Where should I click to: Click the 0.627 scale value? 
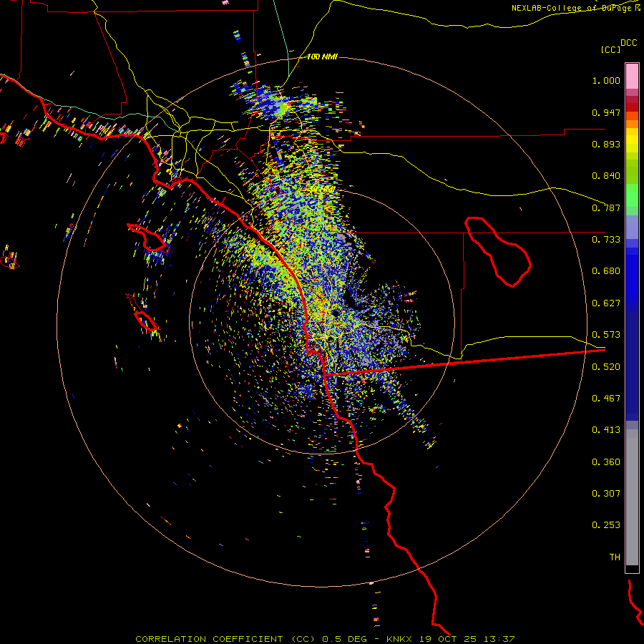pyautogui.click(x=606, y=303)
